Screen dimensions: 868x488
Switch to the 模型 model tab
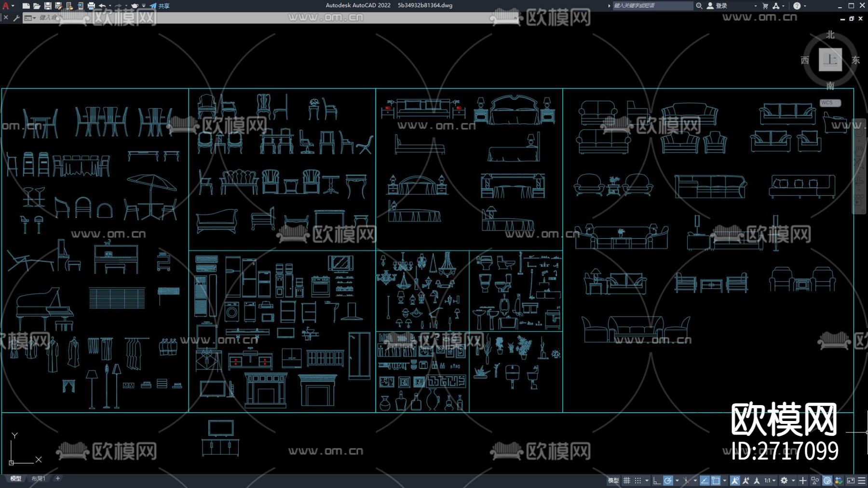pos(16,479)
